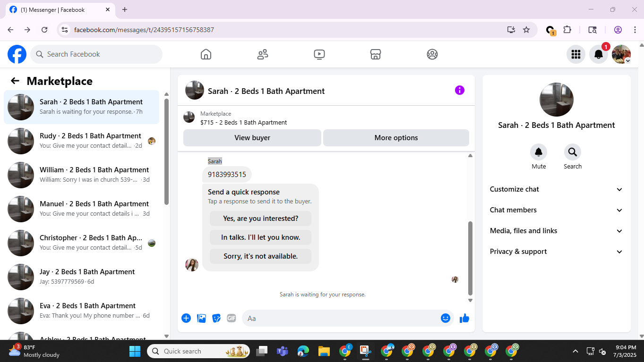
Task: Install app icon in the address bar
Action: [x=511, y=30]
